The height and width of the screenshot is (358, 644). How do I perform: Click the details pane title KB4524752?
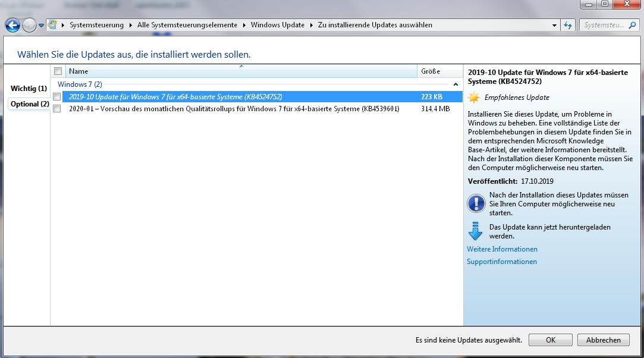548,77
